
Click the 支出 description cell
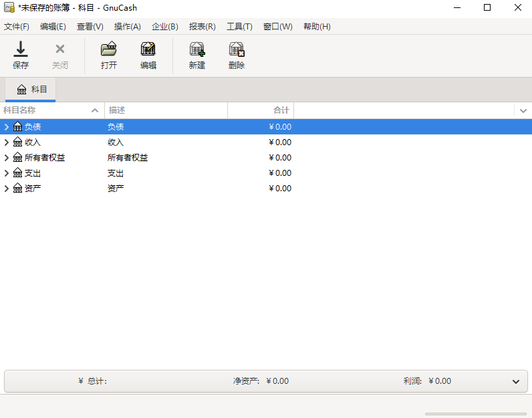(116, 173)
